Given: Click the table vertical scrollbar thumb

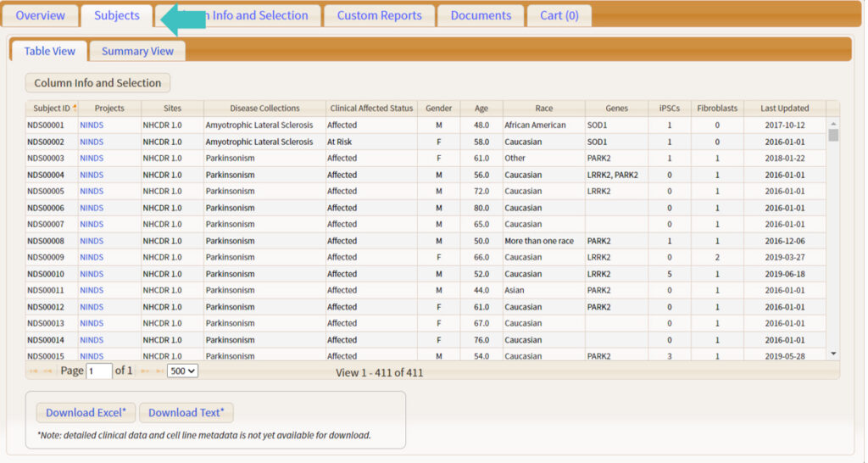Looking at the screenshot, I should pos(833,135).
